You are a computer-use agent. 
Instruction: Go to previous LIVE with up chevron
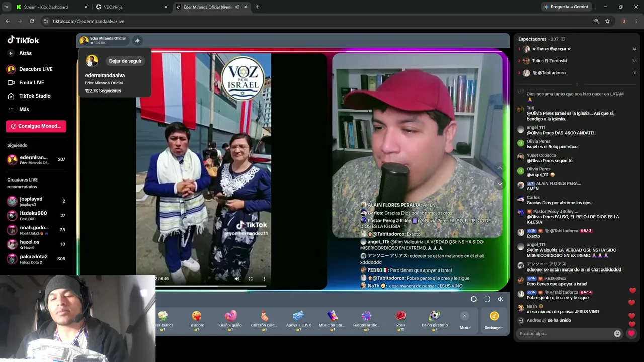click(x=500, y=168)
